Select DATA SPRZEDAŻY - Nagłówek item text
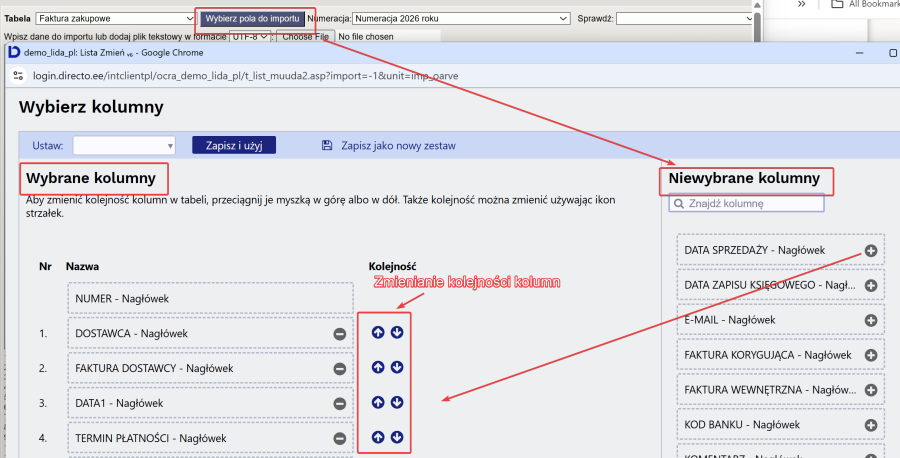This screenshot has height=458, width=900. (755, 250)
